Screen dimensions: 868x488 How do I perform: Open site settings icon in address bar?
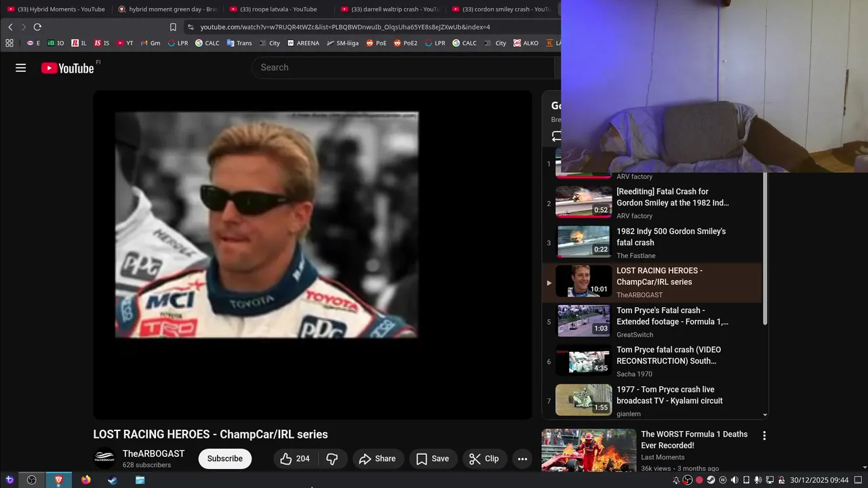191,27
